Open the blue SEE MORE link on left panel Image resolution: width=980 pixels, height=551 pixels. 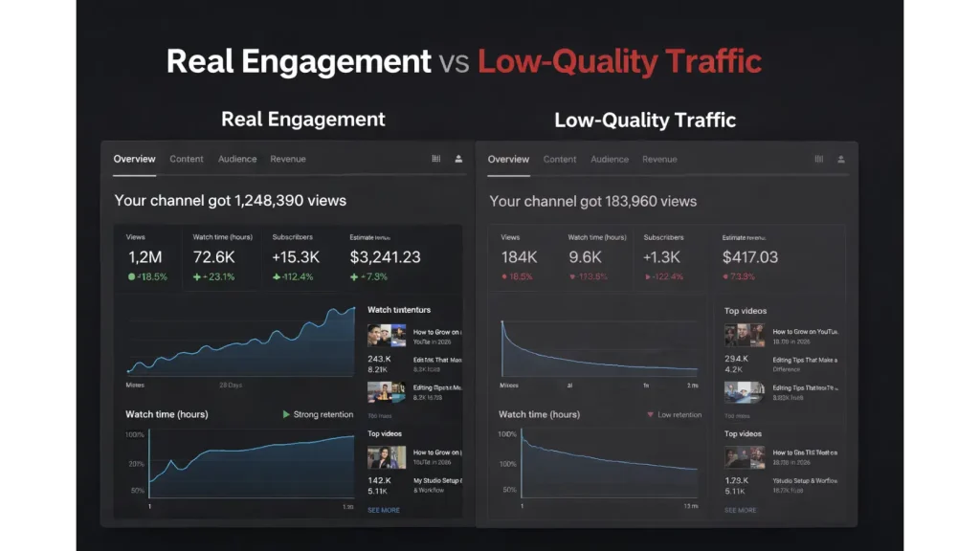click(x=384, y=511)
